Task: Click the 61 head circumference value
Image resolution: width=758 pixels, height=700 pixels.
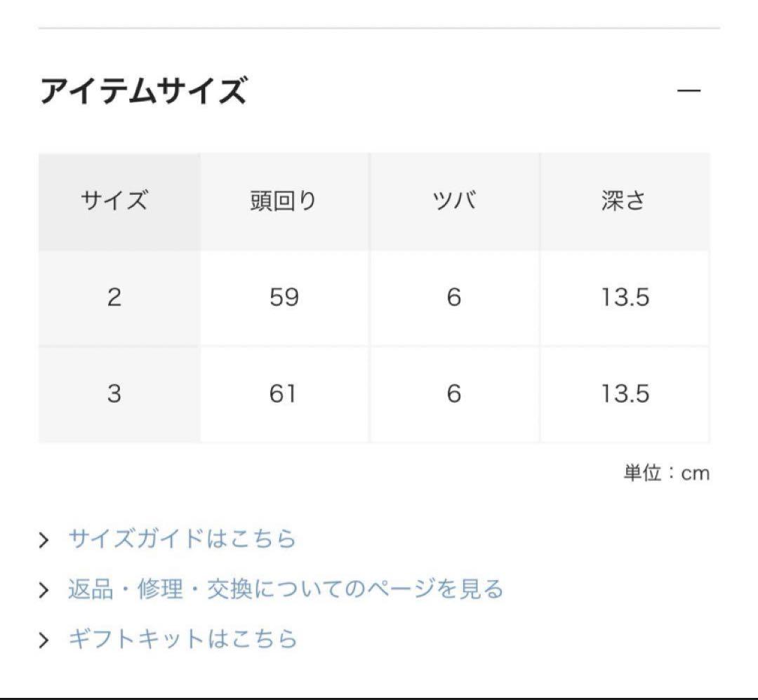Action: pyautogui.click(x=282, y=393)
